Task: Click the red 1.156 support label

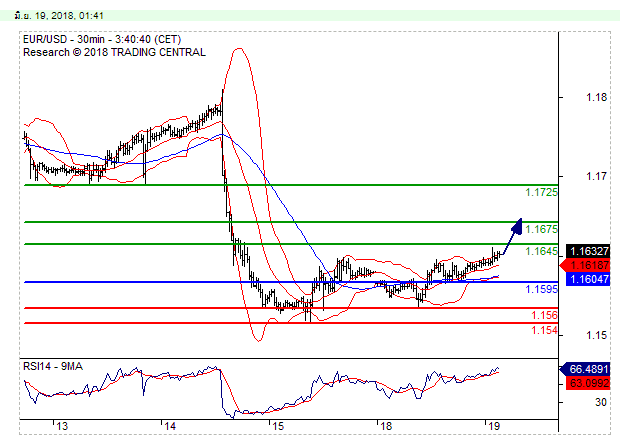Action: [544, 315]
